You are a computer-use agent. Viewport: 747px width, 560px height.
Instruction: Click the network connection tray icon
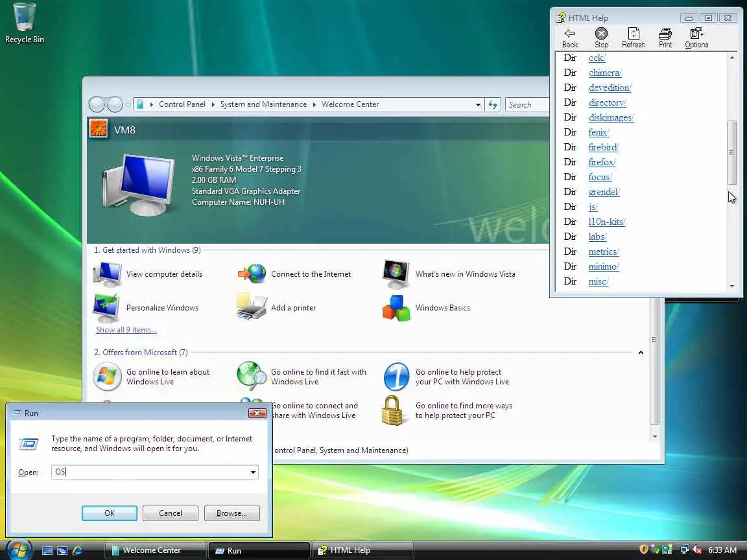pyautogui.click(x=685, y=550)
